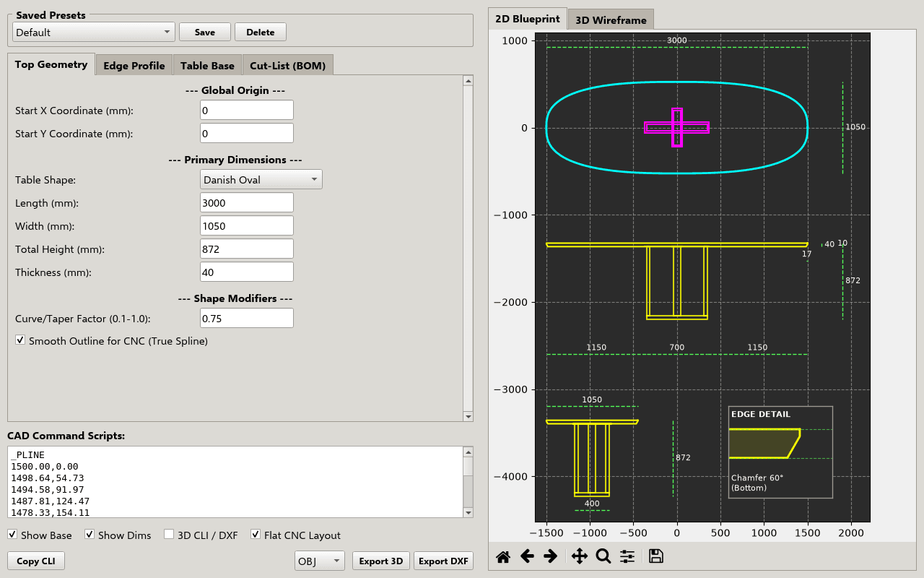Disable the Show Dims checkbox

[90, 535]
